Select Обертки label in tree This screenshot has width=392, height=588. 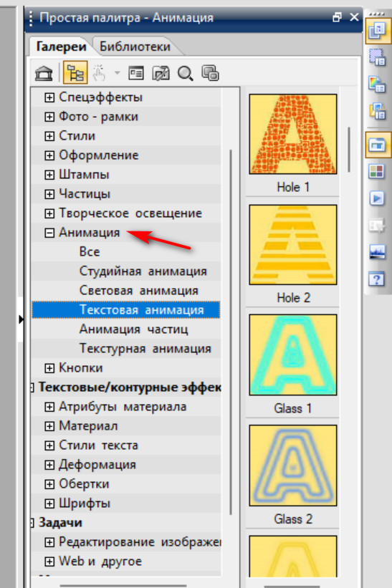(x=84, y=484)
